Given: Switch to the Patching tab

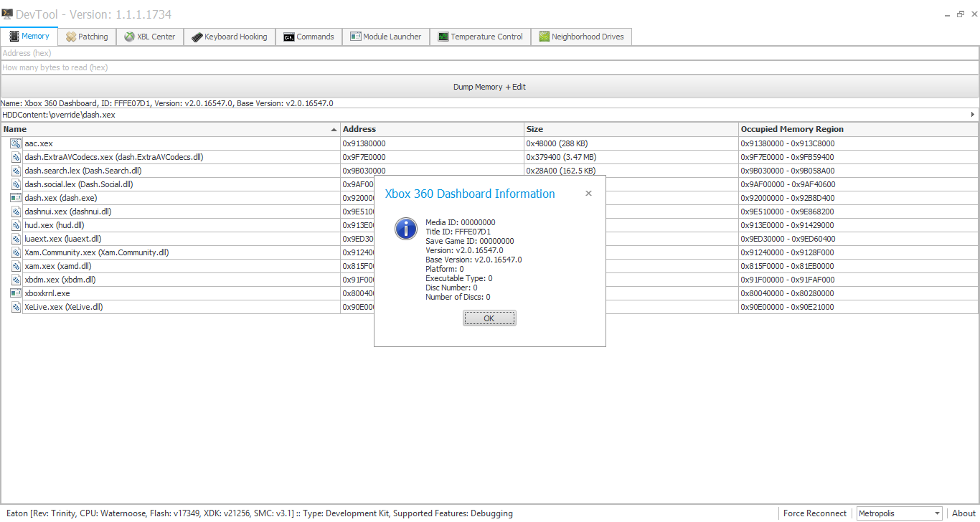Looking at the screenshot, I should point(87,37).
